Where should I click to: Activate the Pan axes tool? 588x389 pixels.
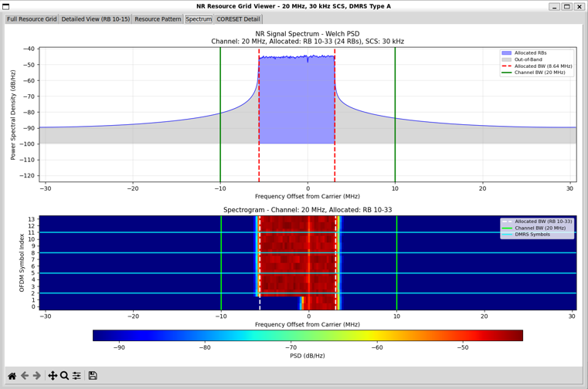pos(53,375)
